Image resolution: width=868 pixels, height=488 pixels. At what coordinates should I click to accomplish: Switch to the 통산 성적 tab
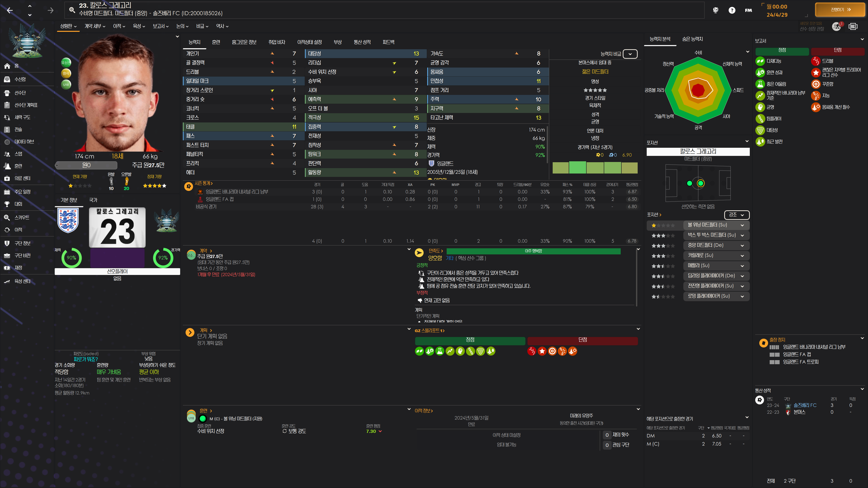[362, 42]
